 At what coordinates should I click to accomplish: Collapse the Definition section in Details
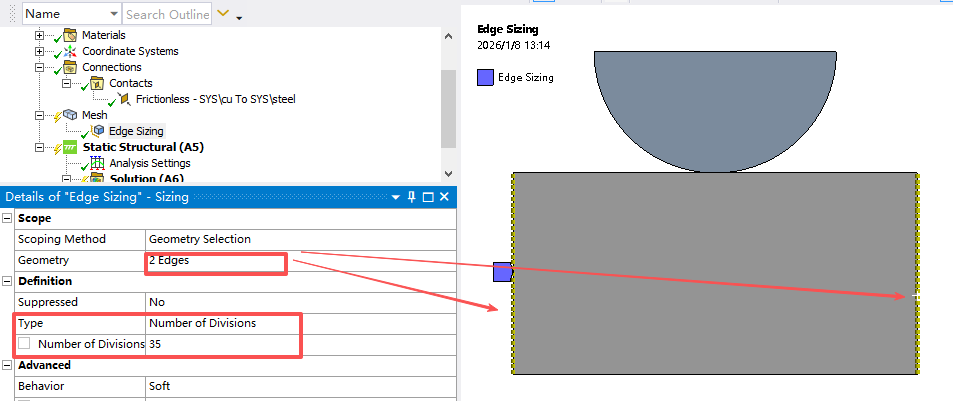pos(7,281)
